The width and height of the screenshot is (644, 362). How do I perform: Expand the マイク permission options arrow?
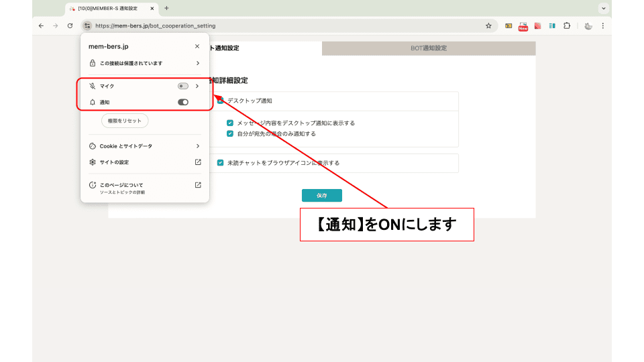(197, 86)
